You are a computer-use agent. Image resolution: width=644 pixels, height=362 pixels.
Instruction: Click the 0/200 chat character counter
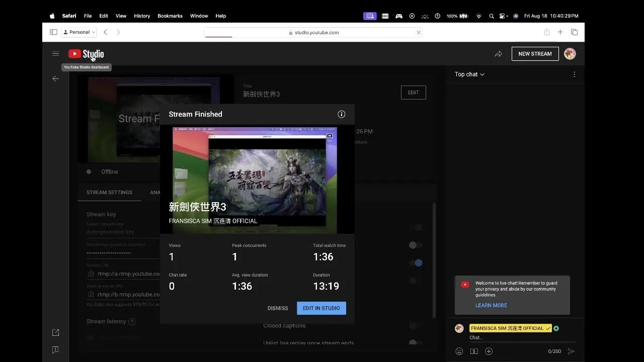tap(554, 351)
